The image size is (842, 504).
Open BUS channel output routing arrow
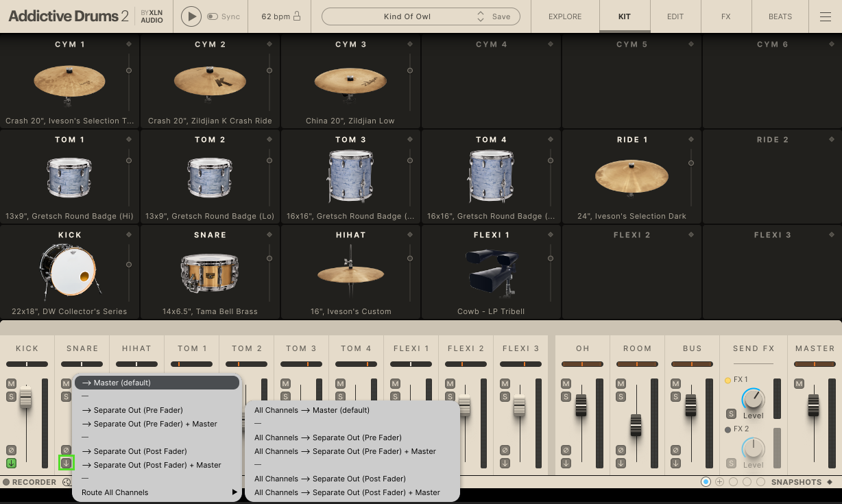point(675,463)
